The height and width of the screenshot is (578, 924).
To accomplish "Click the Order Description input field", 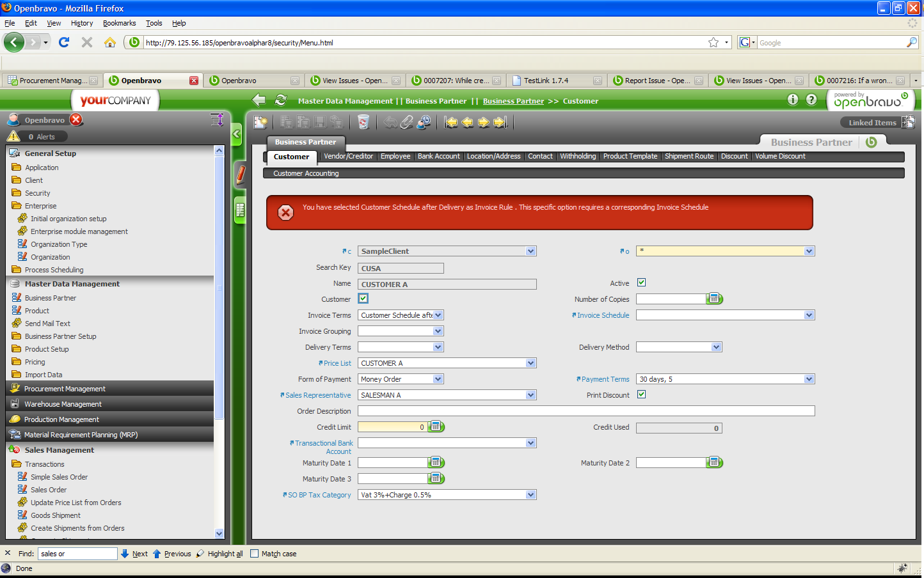I will pos(585,411).
